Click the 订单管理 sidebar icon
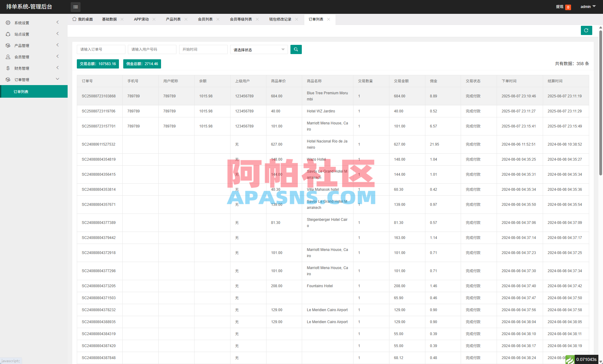Screen dimensions: 603x364 coord(8,79)
